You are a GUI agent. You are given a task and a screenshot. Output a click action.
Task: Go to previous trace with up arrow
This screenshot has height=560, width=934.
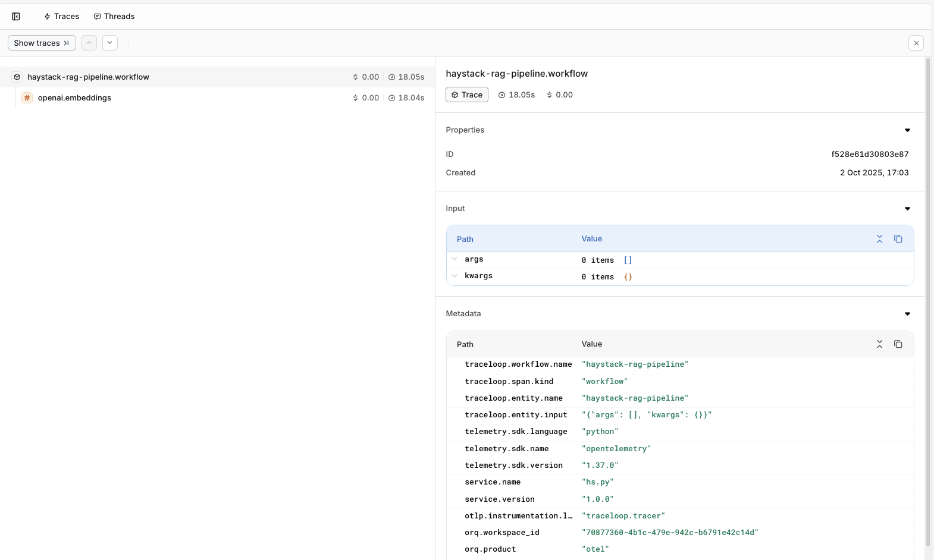(x=89, y=43)
